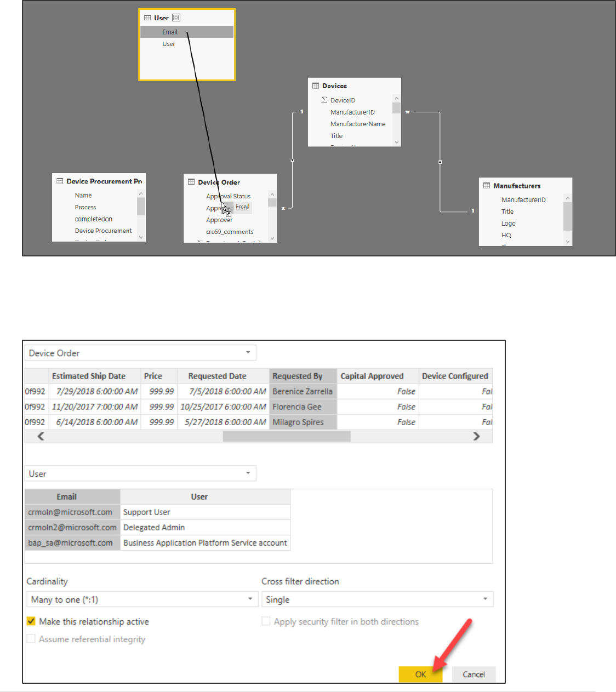Select Email field in User table
The image size is (616, 692).
187,32
